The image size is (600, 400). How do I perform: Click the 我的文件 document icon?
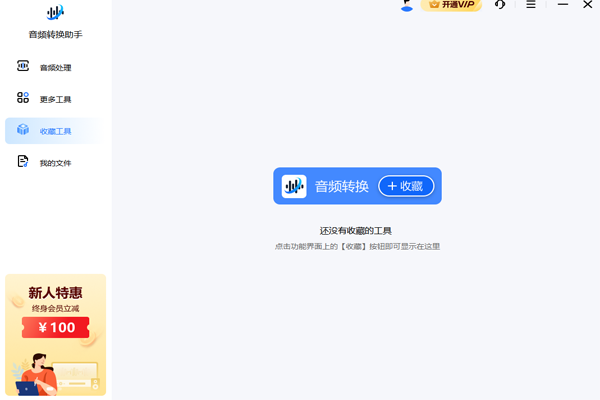[23, 162]
